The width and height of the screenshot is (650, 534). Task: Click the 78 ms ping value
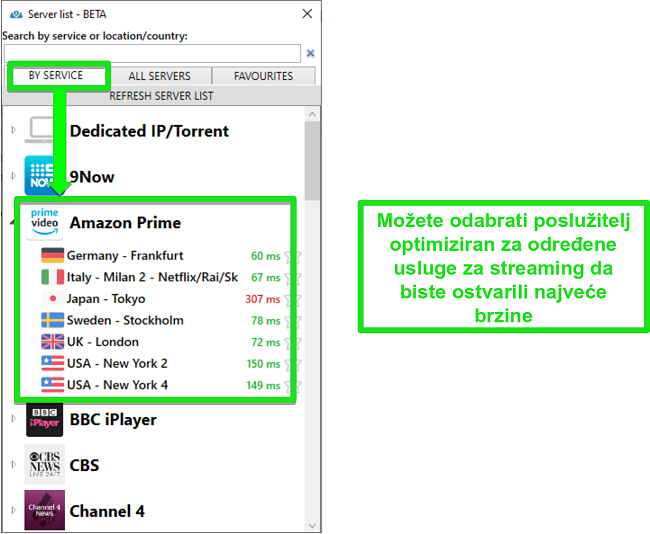coord(265,320)
